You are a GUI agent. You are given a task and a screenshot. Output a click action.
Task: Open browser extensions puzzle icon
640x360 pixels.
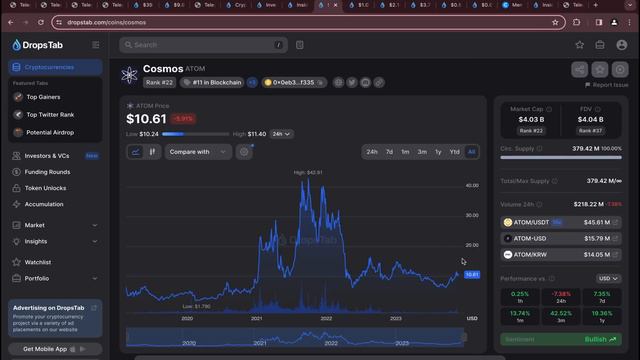pos(576,22)
